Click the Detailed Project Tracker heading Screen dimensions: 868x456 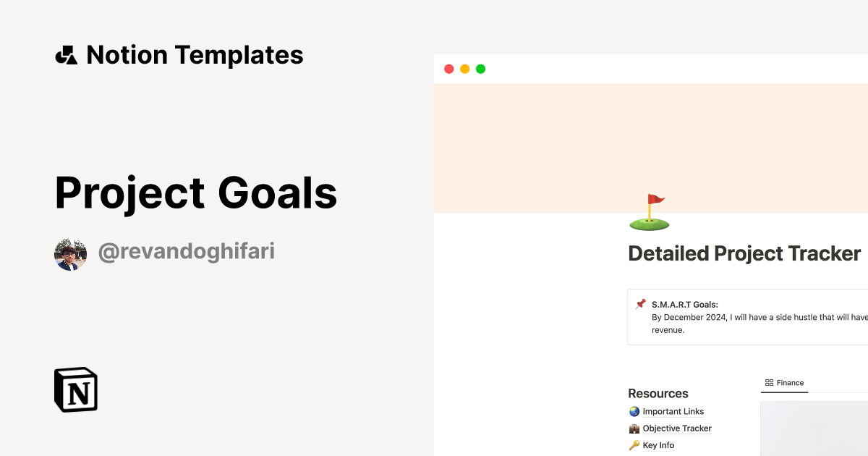[x=744, y=254]
